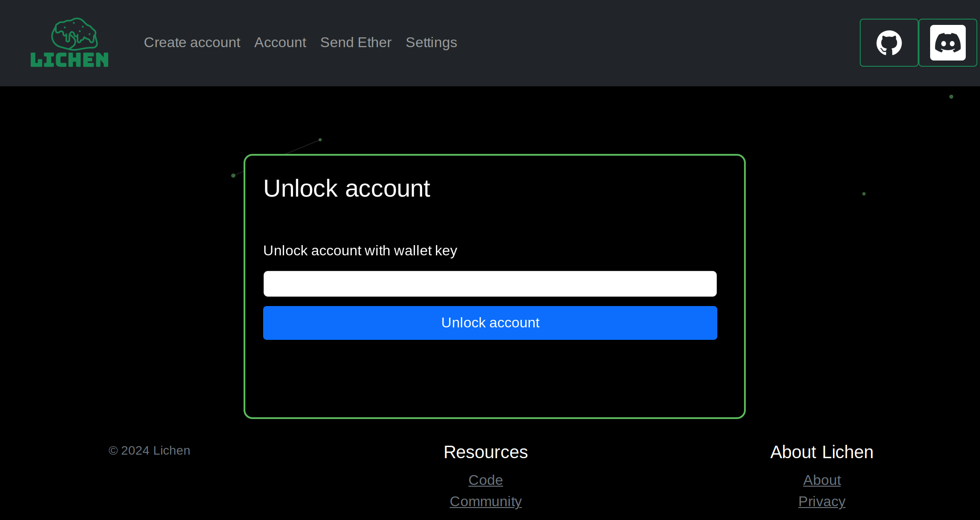Click the Unlock account heading
Screen dimensions: 980x520
point(346,189)
